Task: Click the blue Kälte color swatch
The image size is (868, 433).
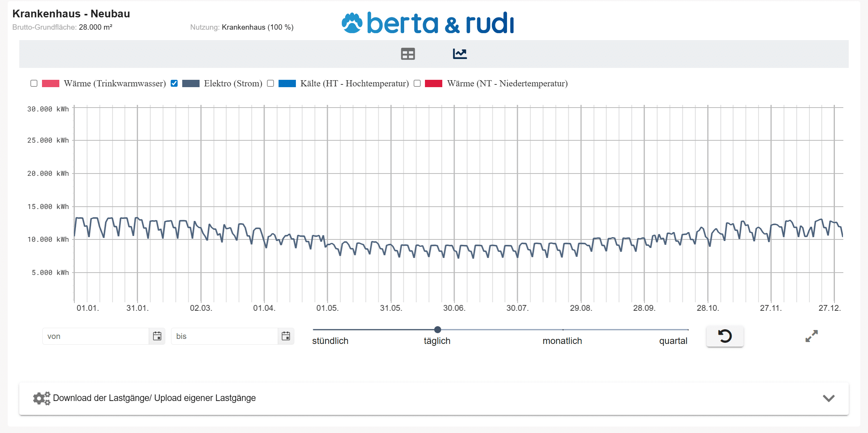Action: [287, 83]
